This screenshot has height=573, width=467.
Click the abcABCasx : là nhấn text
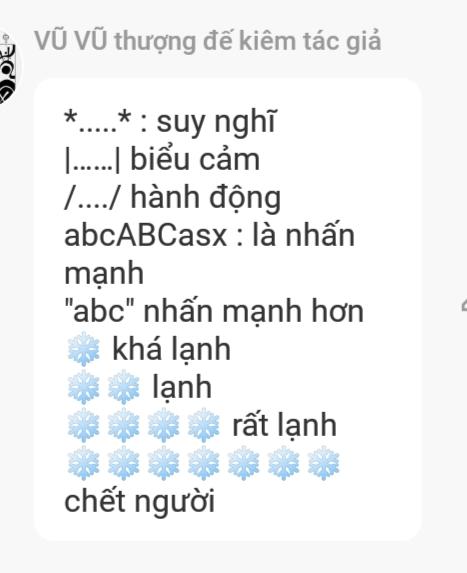[x=209, y=236]
